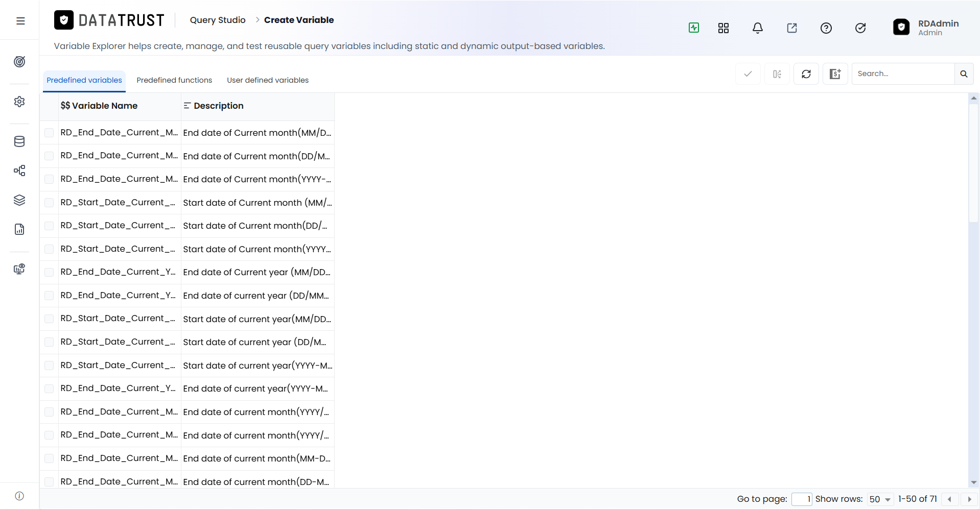Check row 'End date of Current month(MM/D...'
The width and height of the screenshot is (980, 510).
point(49,133)
